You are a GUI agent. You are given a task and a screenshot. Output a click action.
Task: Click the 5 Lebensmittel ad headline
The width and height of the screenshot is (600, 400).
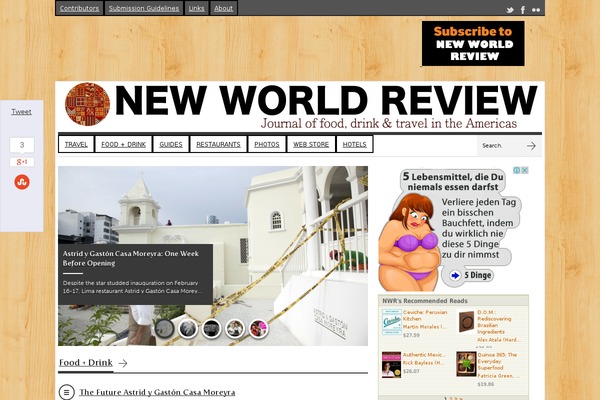coord(453,182)
